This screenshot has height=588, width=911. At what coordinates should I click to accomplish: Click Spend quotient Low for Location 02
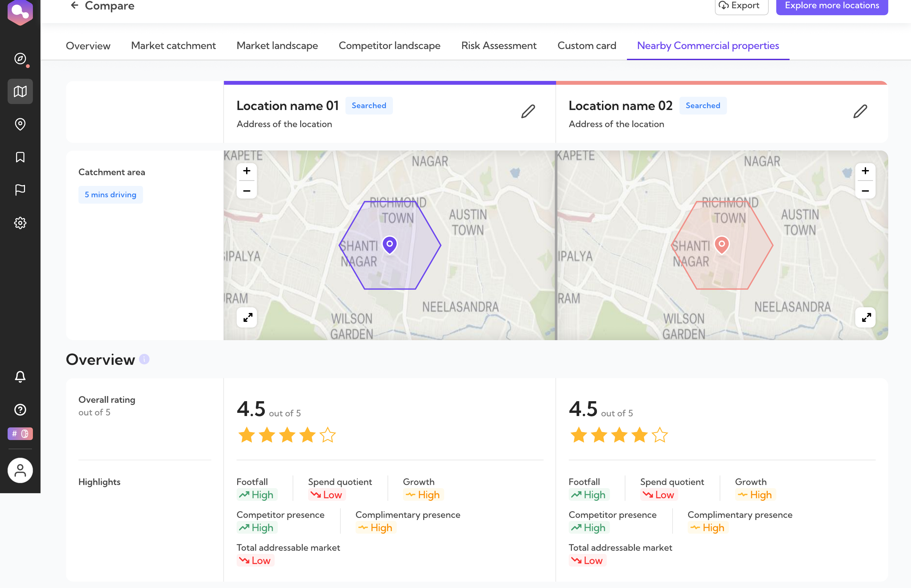click(659, 495)
